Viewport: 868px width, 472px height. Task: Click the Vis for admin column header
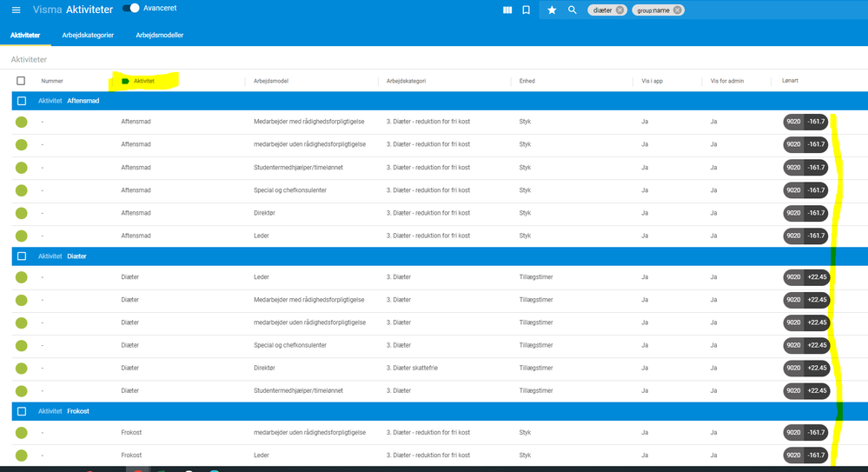pyautogui.click(x=727, y=81)
